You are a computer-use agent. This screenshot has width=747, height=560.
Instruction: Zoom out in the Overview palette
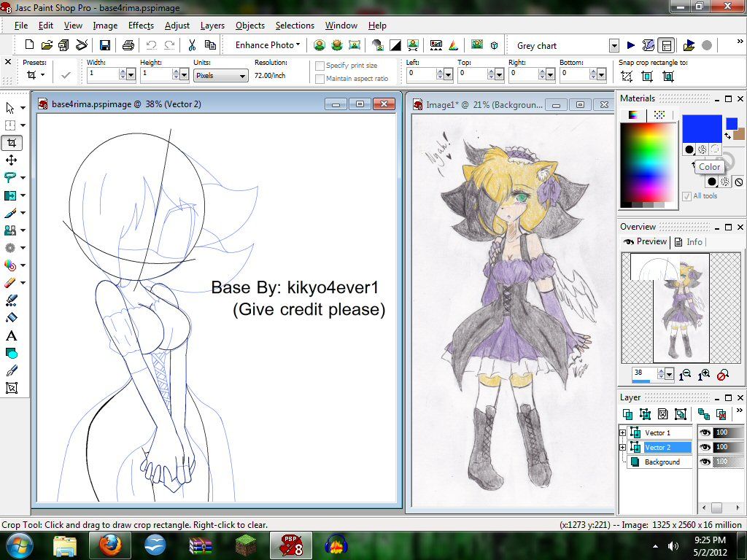pos(684,375)
